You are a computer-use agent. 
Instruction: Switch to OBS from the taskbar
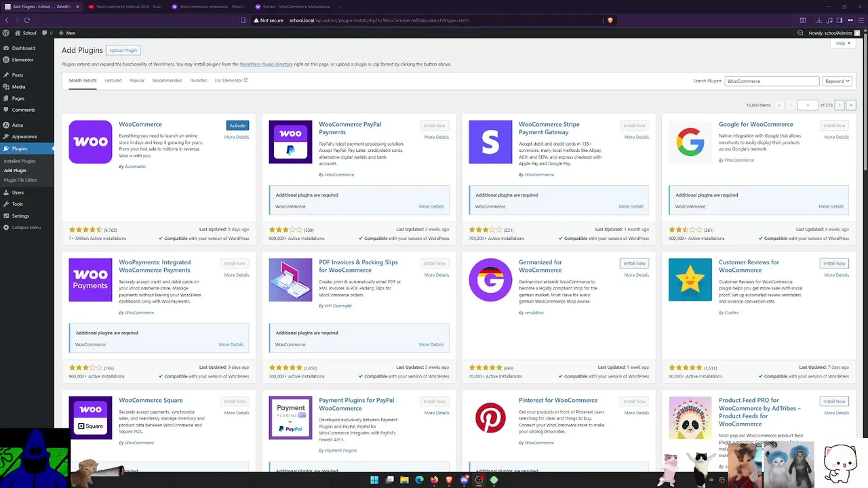coord(479,480)
